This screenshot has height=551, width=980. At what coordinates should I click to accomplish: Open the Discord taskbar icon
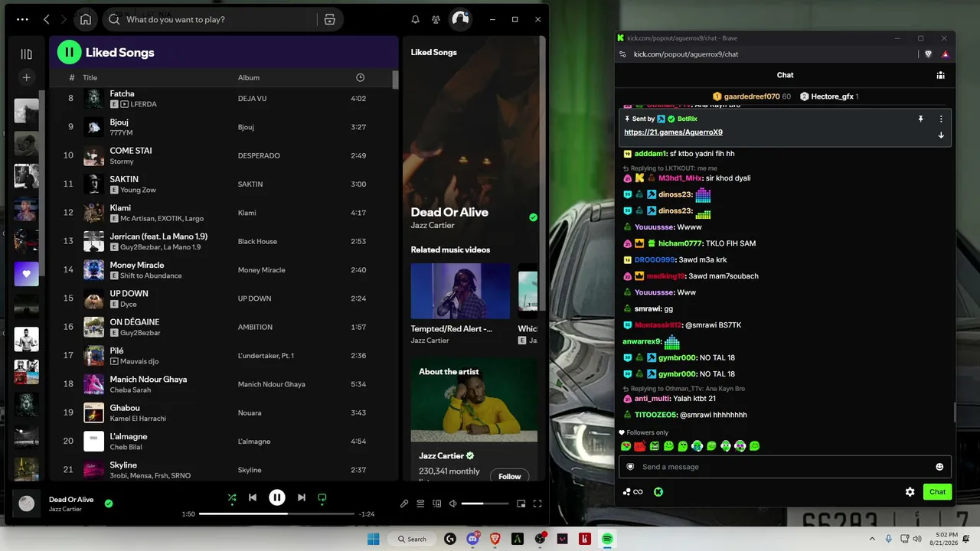coord(472,539)
